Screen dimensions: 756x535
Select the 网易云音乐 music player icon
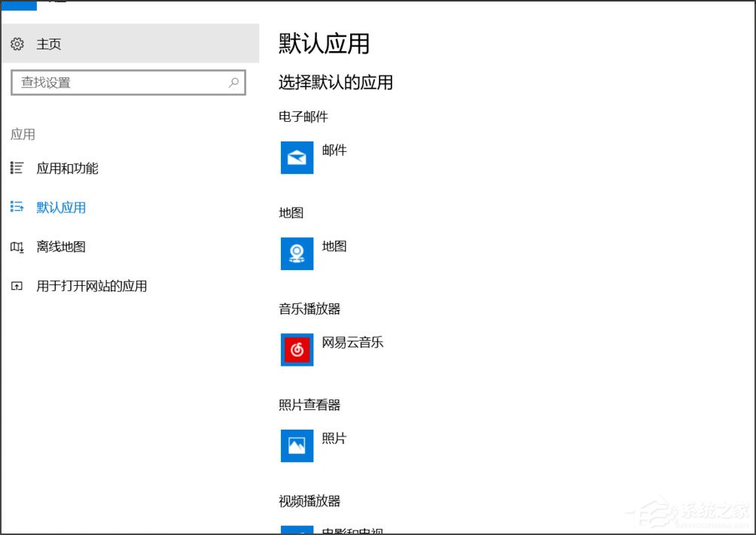pos(296,350)
